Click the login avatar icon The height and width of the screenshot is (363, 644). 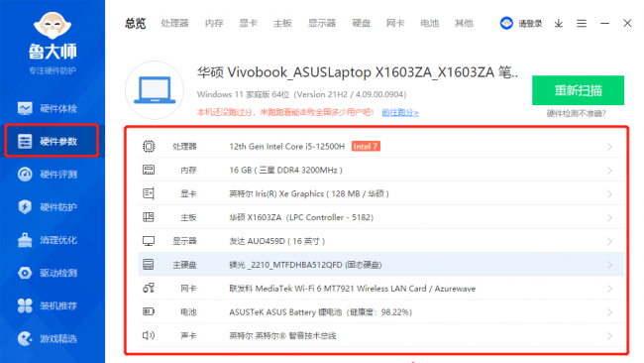coord(506,23)
